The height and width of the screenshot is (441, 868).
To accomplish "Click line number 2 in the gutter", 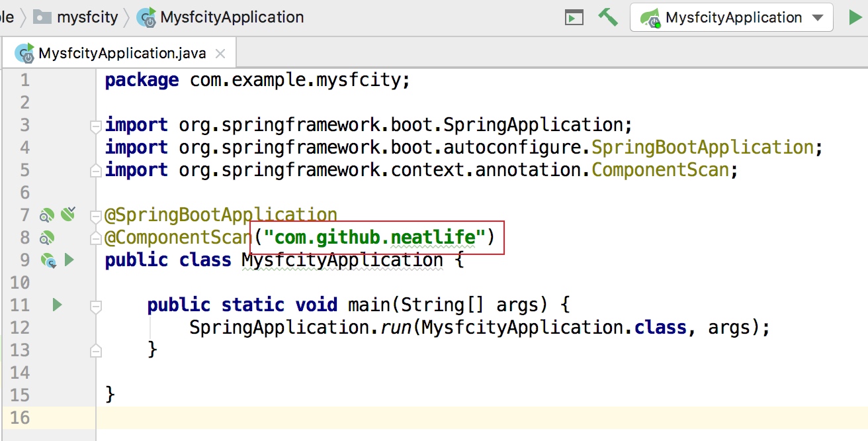I will [x=25, y=103].
